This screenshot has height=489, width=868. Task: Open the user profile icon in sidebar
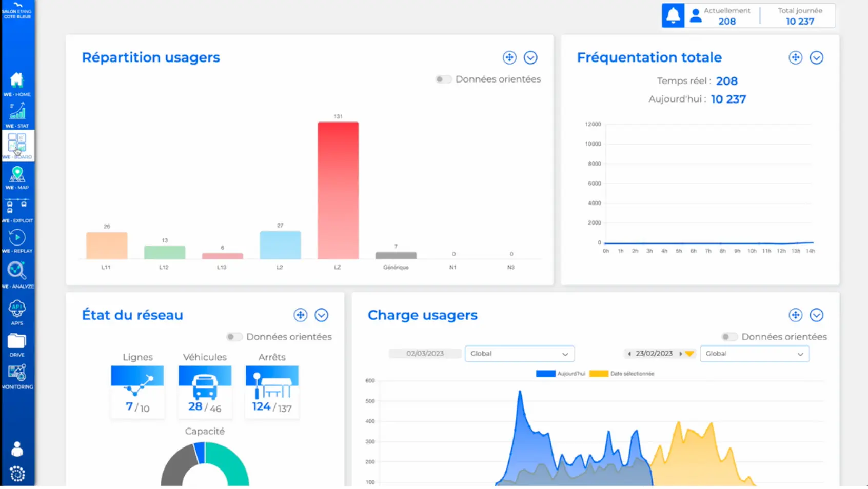pos(17,449)
